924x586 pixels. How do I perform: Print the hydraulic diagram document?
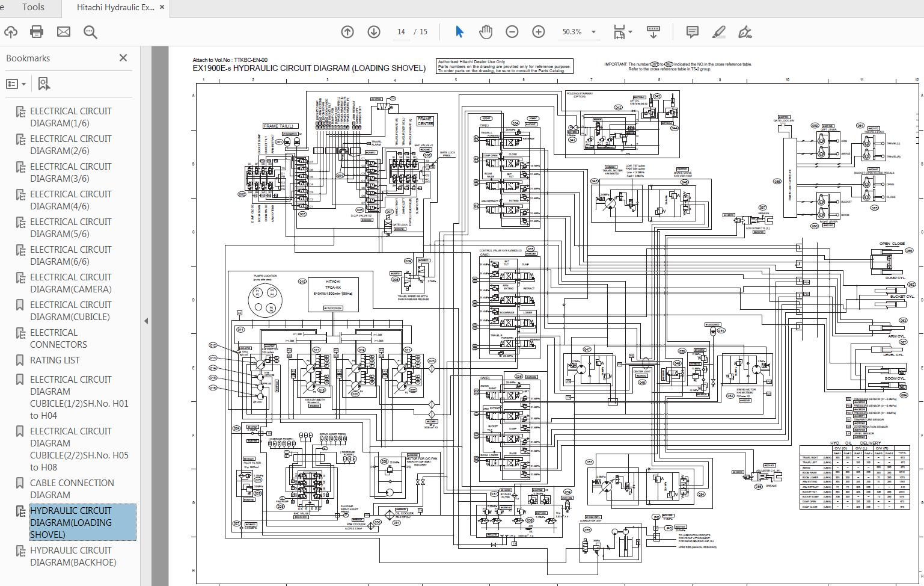(x=37, y=31)
